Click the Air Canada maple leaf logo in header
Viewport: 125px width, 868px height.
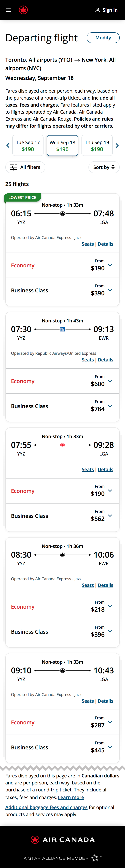(x=23, y=10)
